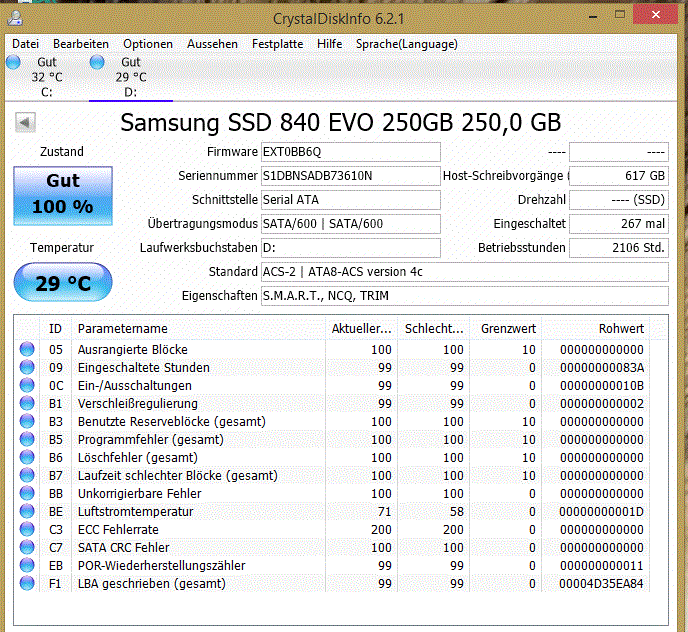Click Host-Schreibvorgänge value 617 GB
The image size is (688, 632).
(619, 176)
